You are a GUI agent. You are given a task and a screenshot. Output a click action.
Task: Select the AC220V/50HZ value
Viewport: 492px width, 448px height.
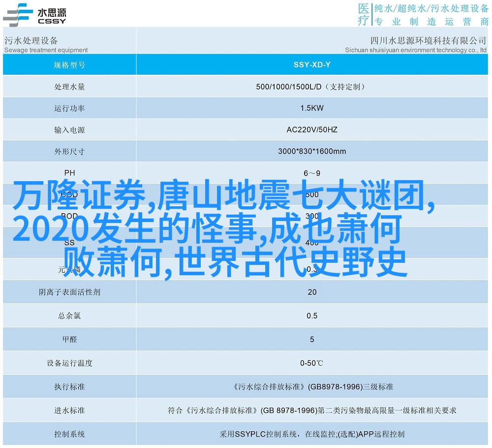(312, 129)
